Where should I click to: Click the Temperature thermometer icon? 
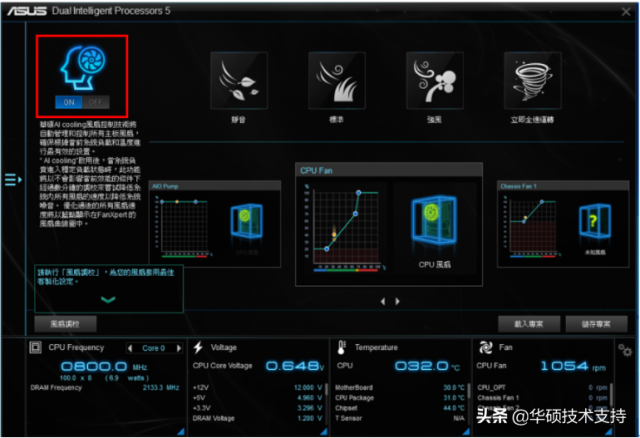342,347
